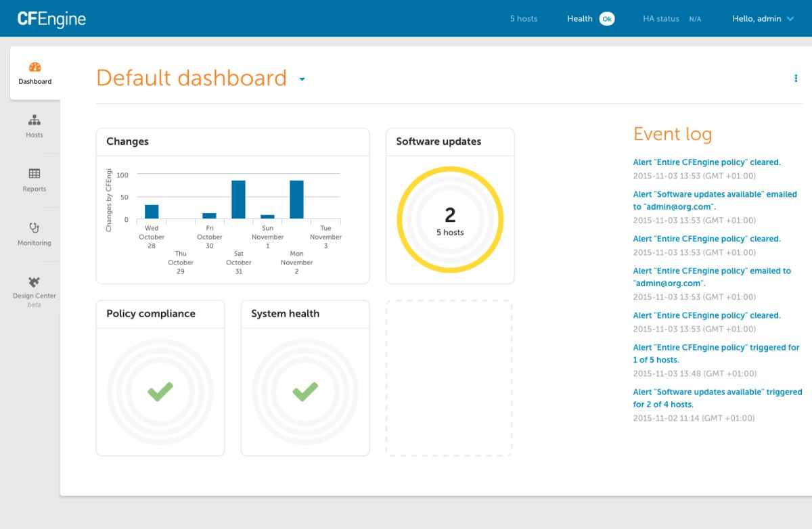
Task: Click timestamp 2015-11-02 11:14 (GMT +01:00)
Action: (694, 418)
